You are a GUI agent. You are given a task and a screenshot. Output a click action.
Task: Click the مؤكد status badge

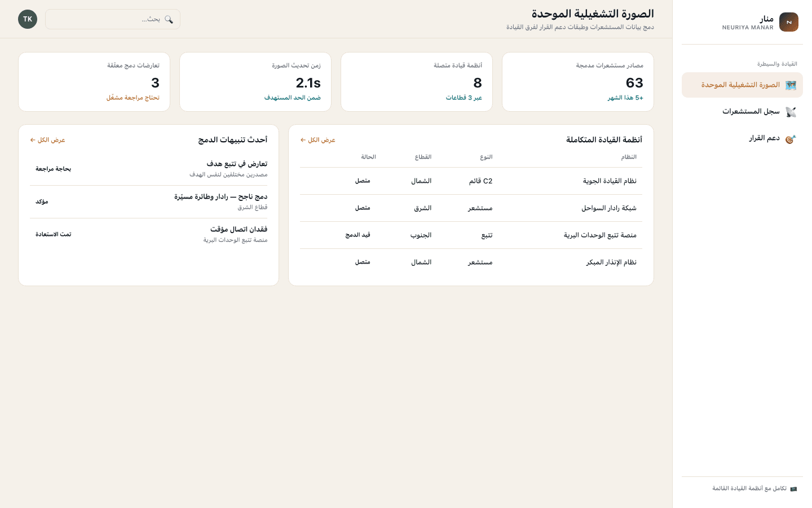(42, 202)
